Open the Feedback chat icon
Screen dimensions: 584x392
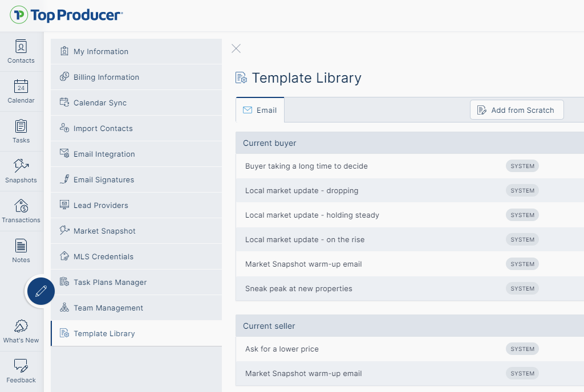(x=21, y=371)
